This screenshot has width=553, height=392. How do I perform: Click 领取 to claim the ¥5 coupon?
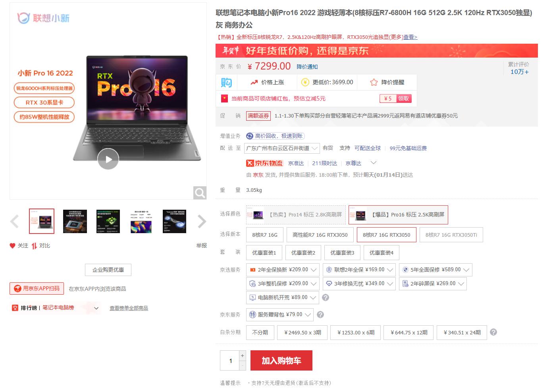[403, 98]
